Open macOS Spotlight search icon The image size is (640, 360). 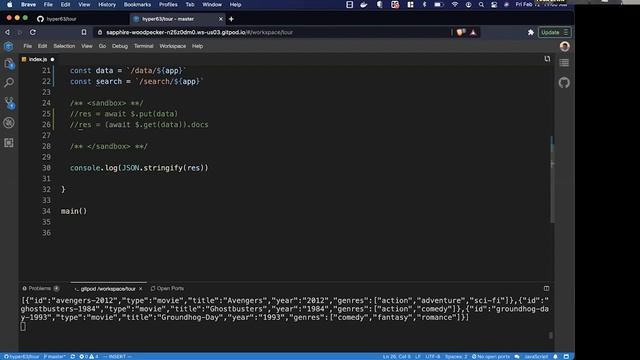coord(481,4)
